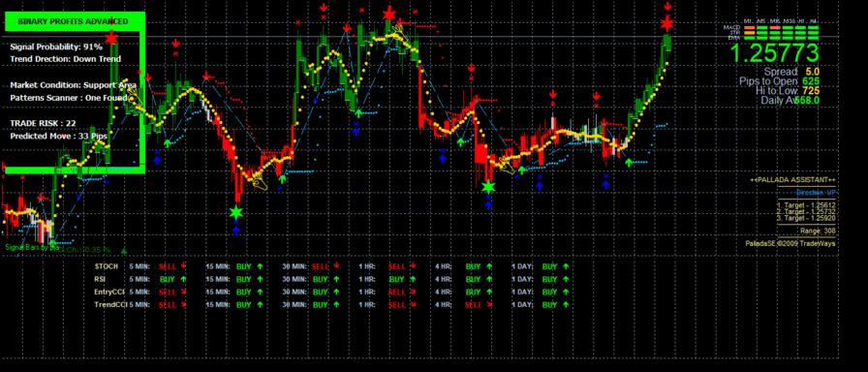Click the STOCH 30 MIN SELL text

[321, 266]
